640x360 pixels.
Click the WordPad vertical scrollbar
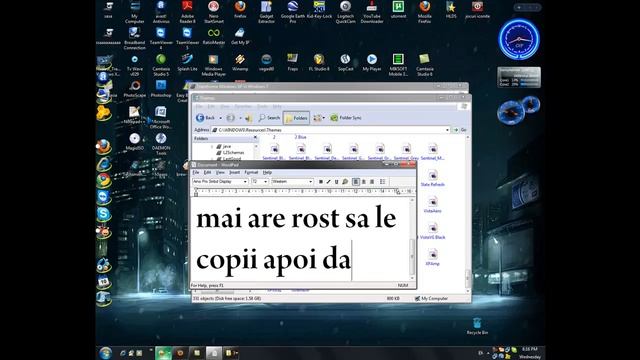412,239
